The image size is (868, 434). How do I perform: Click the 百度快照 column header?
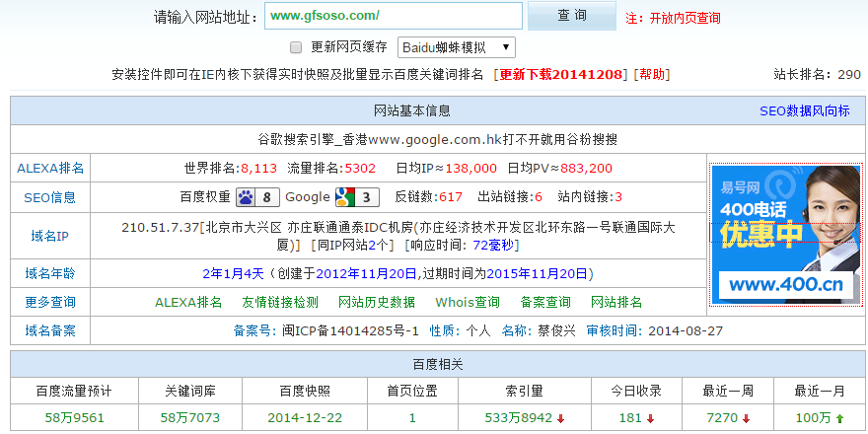(x=305, y=392)
